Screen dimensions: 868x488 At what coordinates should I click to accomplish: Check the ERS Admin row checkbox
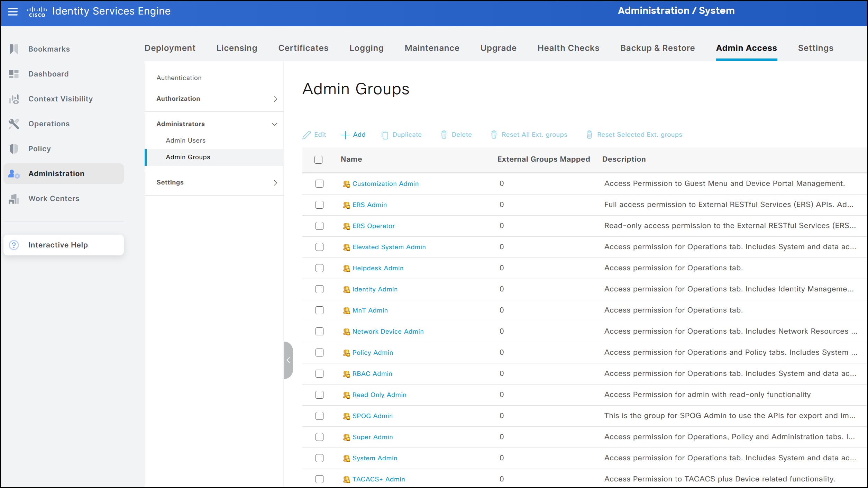click(319, 205)
